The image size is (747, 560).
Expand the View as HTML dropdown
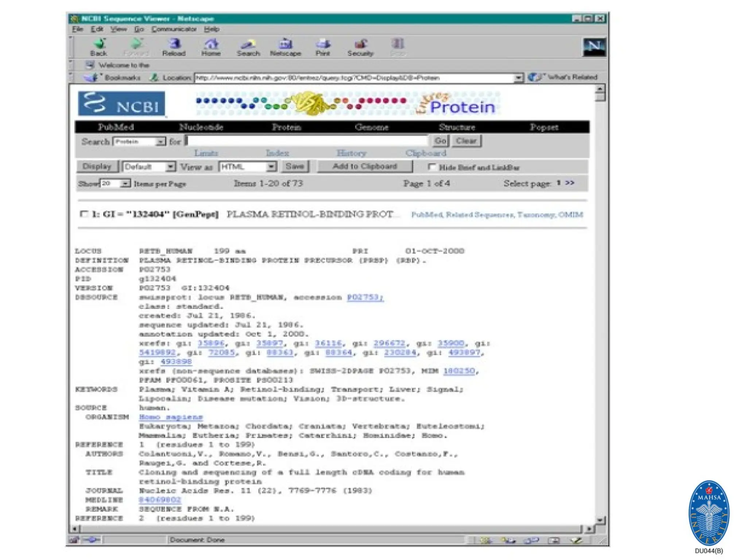point(271,167)
